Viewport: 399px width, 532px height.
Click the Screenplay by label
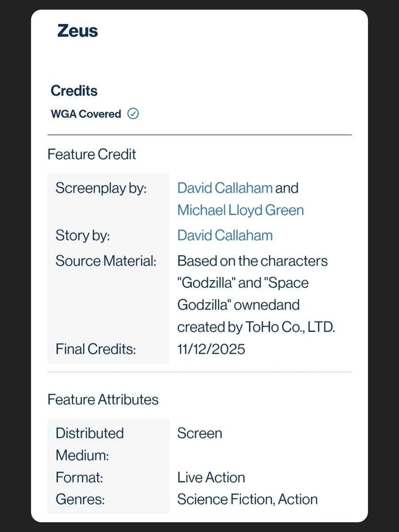click(101, 188)
